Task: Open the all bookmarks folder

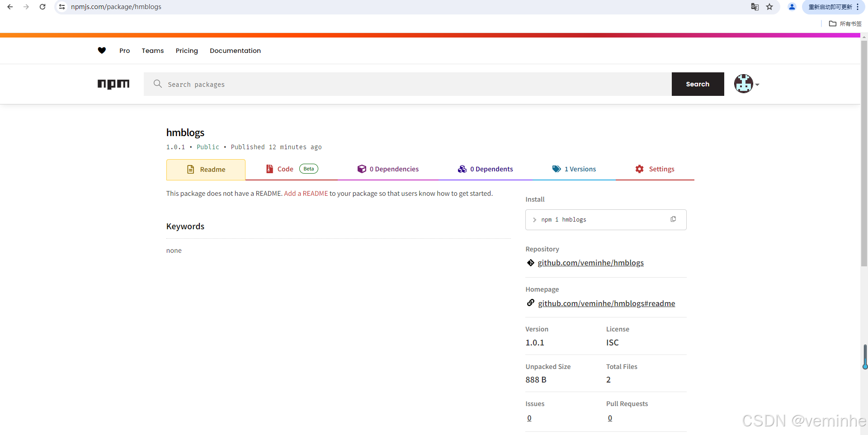Action: 845,24
